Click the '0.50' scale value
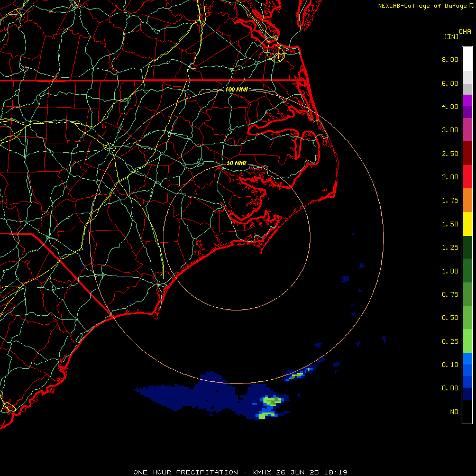The image size is (476, 476). coord(450,318)
